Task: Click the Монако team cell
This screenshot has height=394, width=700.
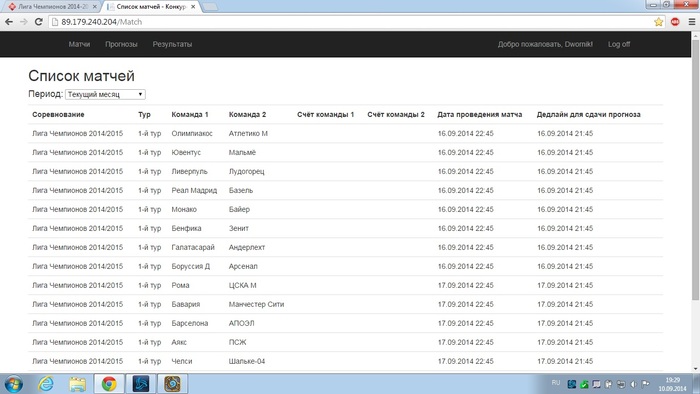Action: (184, 209)
